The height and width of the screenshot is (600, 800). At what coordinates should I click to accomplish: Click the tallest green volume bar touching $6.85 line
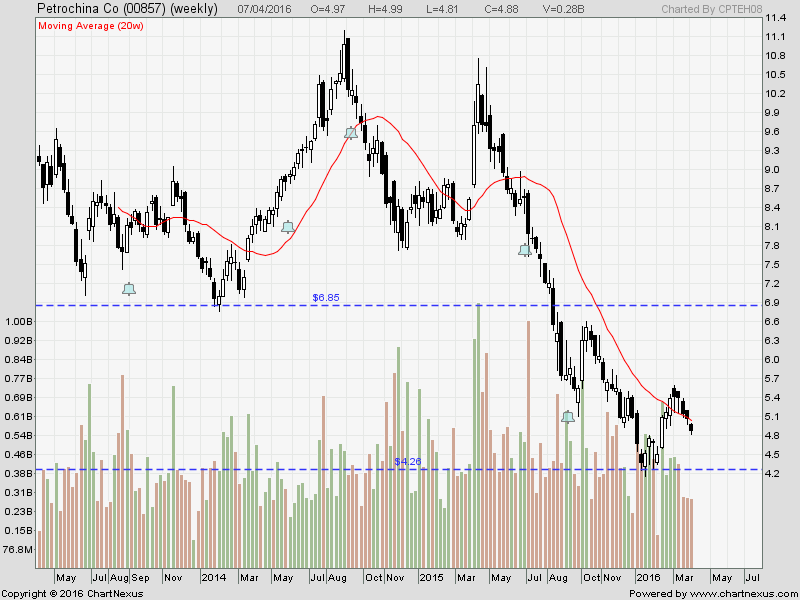click(479, 435)
